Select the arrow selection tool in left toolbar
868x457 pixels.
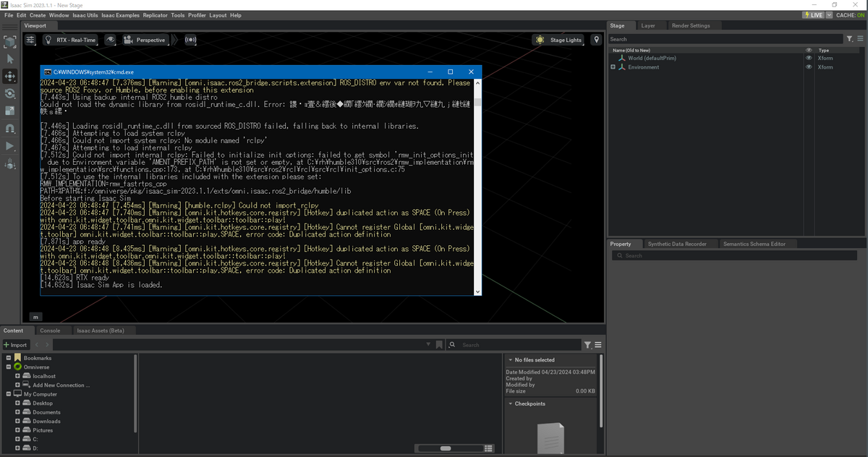(x=10, y=59)
